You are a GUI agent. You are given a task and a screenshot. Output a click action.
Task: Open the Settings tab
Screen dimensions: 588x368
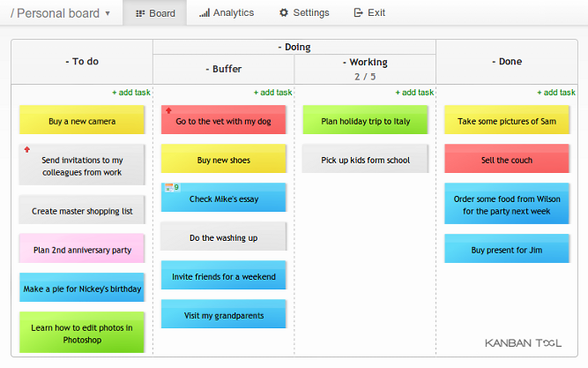pos(304,13)
